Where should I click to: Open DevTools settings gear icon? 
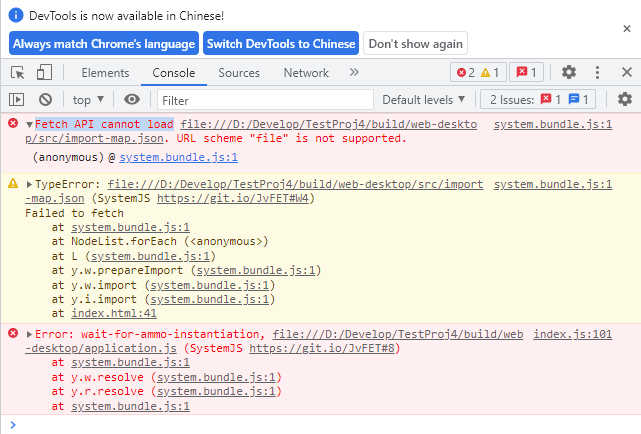tap(569, 72)
